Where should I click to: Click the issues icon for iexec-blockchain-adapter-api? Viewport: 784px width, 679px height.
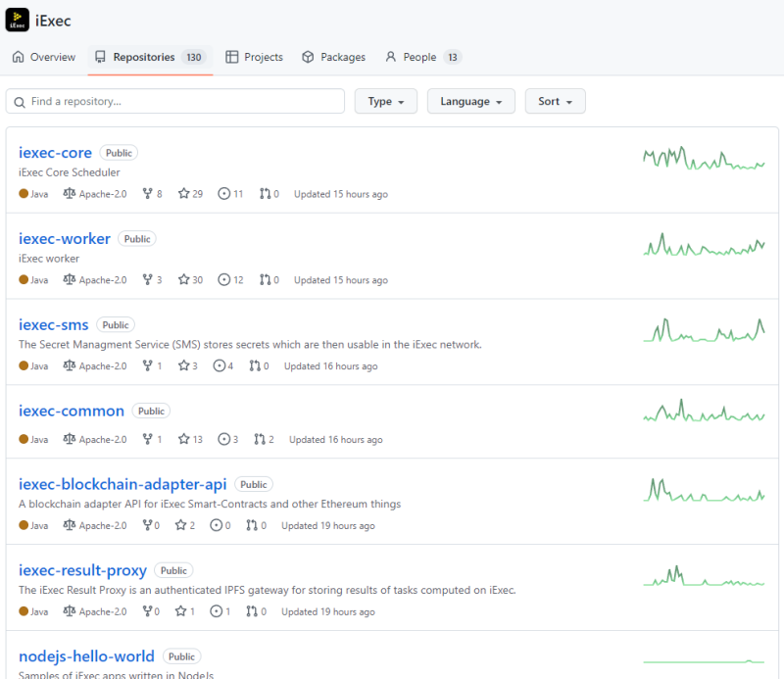click(x=216, y=525)
